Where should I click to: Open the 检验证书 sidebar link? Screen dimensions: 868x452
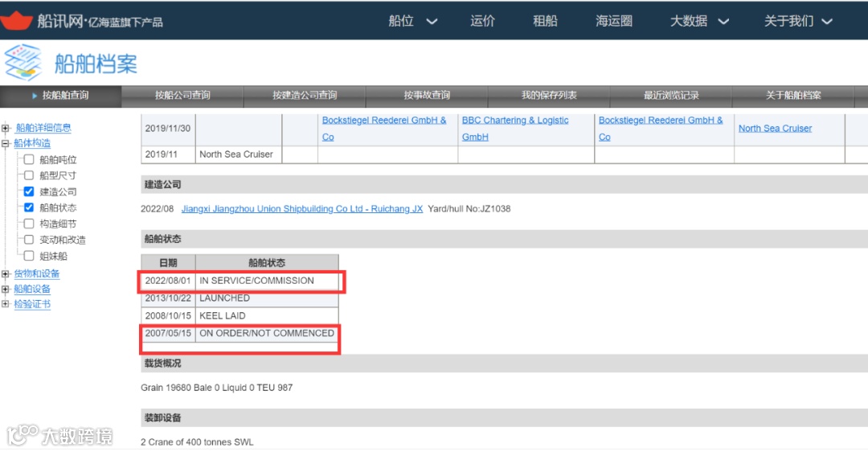[x=32, y=304]
